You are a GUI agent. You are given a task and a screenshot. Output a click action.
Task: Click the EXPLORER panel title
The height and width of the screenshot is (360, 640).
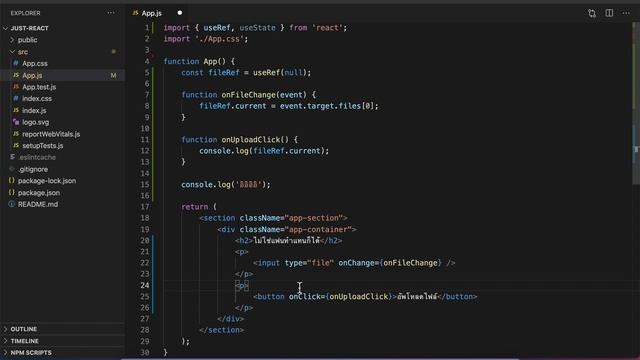pos(25,13)
